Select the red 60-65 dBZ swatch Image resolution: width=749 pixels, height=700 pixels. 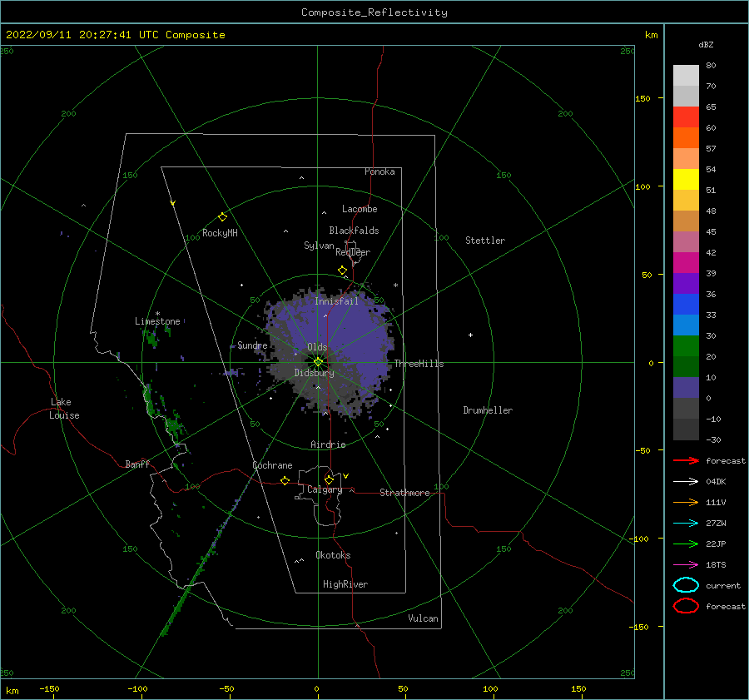tap(686, 117)
